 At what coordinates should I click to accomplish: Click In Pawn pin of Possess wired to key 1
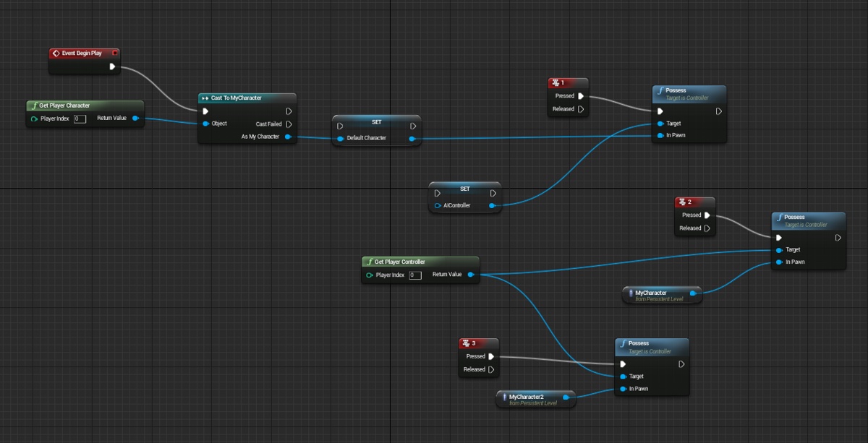(x=660, y=135)
